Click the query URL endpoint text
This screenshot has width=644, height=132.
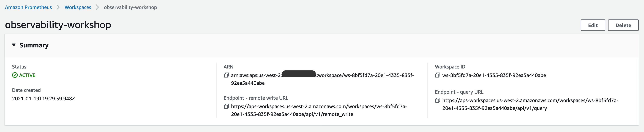click(530, 104)
